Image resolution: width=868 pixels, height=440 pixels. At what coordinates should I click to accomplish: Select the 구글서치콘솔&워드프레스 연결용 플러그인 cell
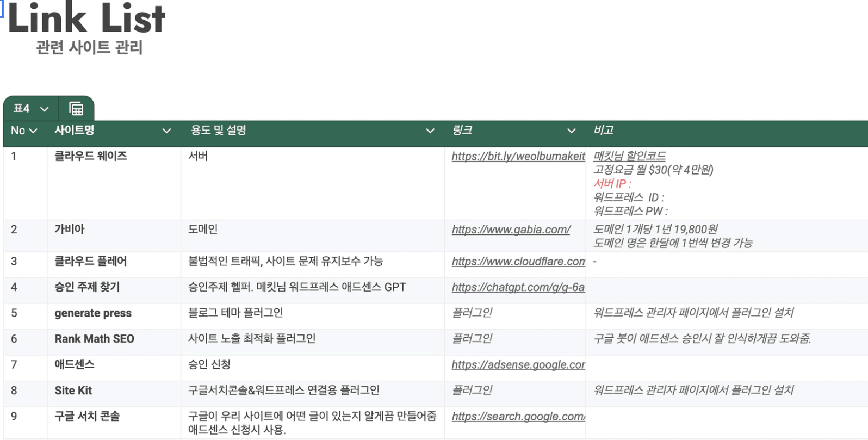[x=313, y=394]
